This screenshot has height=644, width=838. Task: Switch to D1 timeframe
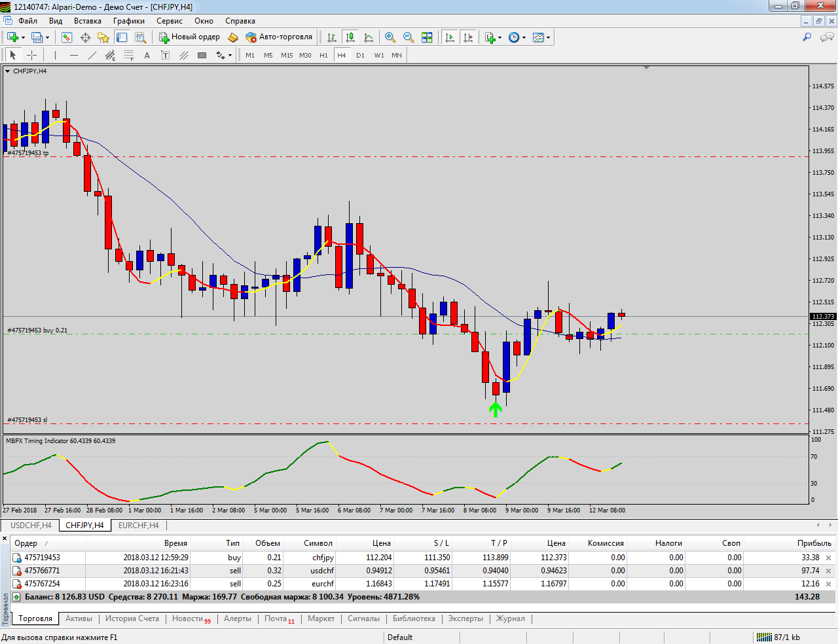(360, 56)
